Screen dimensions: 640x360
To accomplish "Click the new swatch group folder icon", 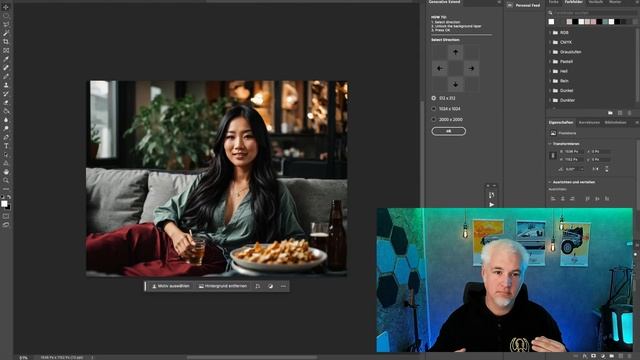I will 610,113.
